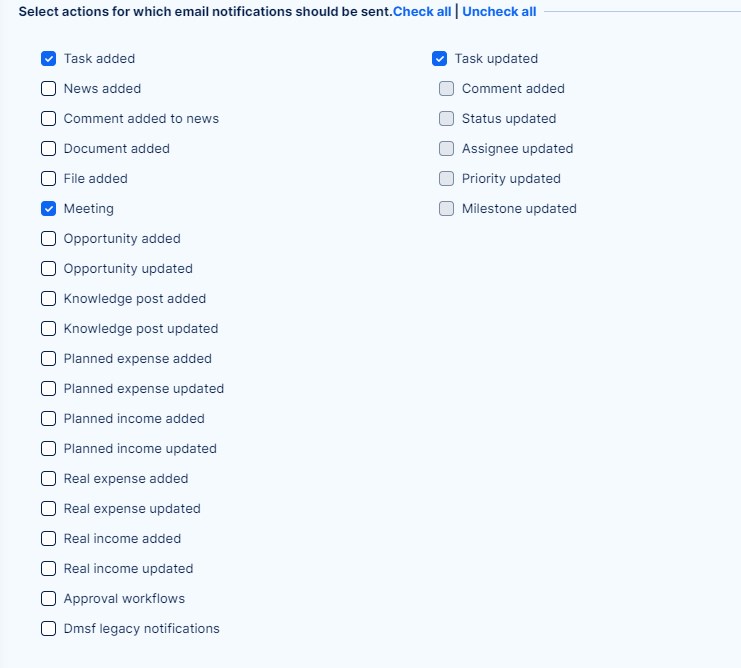This screenshot has width=741, height=668.
Task: Uncheck the Task added checkbox
Action: (48, 59)
